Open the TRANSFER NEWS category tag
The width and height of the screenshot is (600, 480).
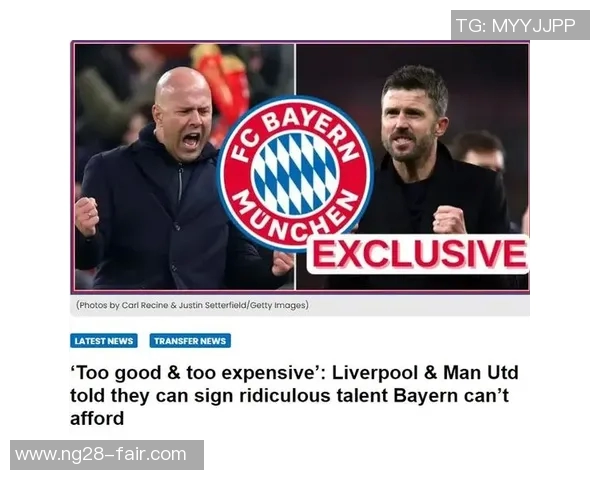[190, 341]
